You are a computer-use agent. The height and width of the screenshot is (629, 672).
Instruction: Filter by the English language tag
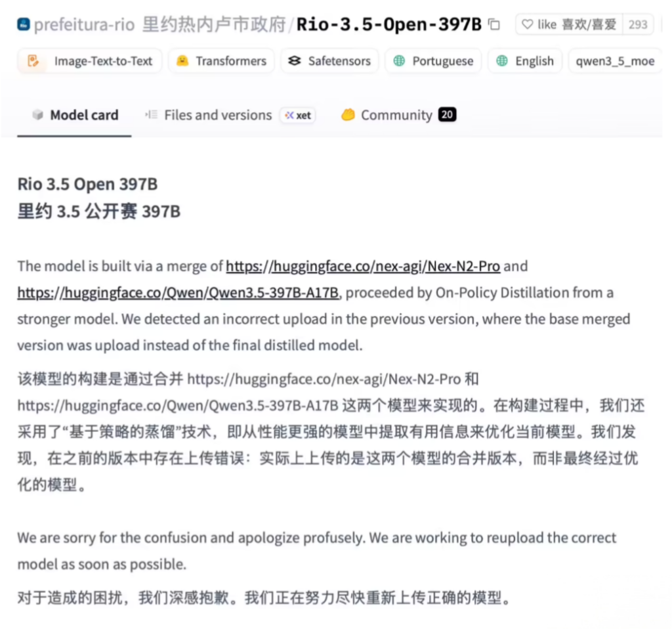tap(525, 61)
